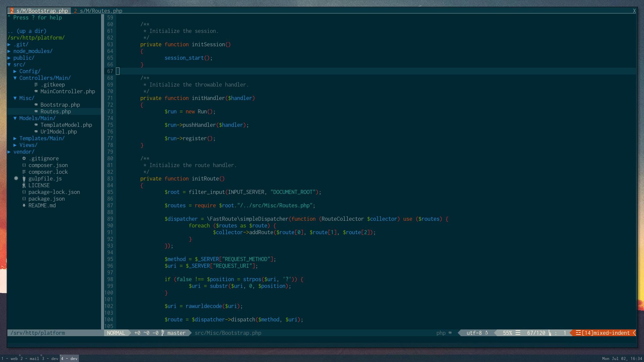Click the gulp cup icon beside gulpfile.js
Image resolution: width=644 pixels, height=362 pixels.
(24, 178)
